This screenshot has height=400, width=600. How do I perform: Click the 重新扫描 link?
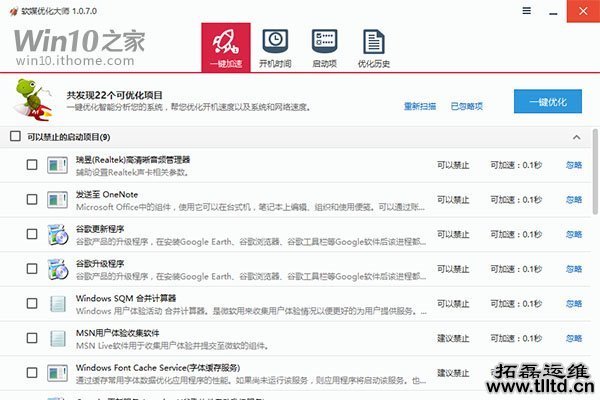(420, 106)
